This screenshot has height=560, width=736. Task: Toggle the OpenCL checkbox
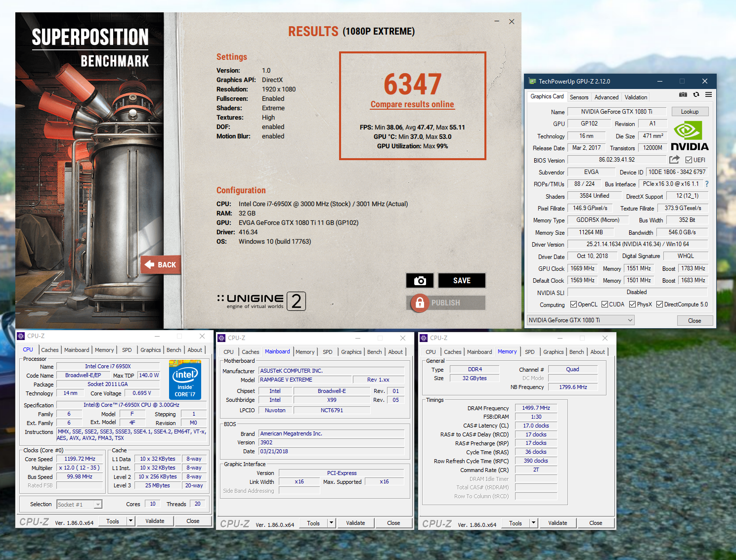[573, 304]
